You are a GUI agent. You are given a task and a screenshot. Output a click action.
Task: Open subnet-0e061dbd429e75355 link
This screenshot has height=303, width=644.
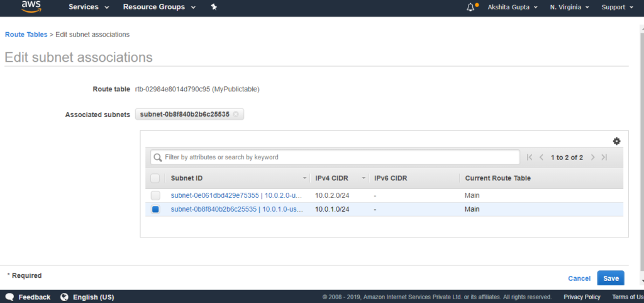pyautogui.click(x=236, y=196)
